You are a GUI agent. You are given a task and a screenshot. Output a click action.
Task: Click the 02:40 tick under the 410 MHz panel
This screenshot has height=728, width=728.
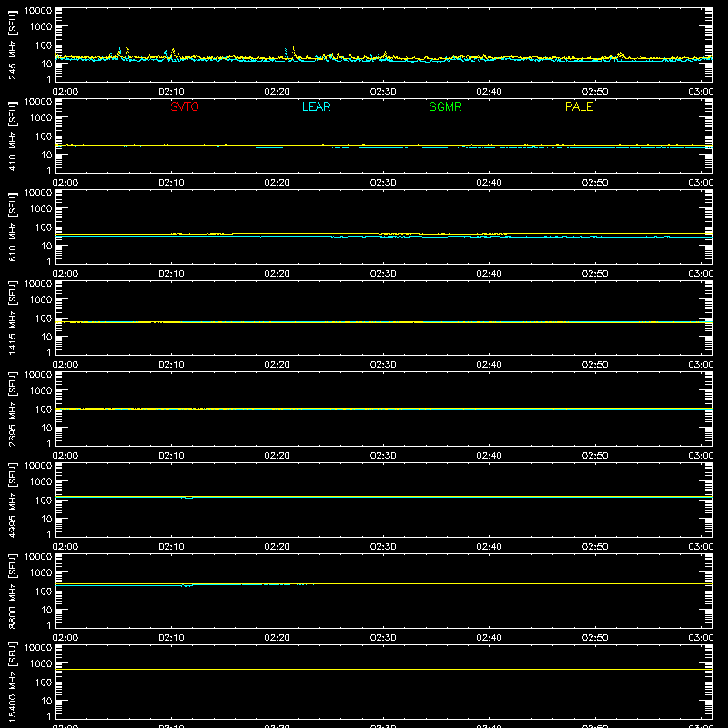[x=489, y=183]
